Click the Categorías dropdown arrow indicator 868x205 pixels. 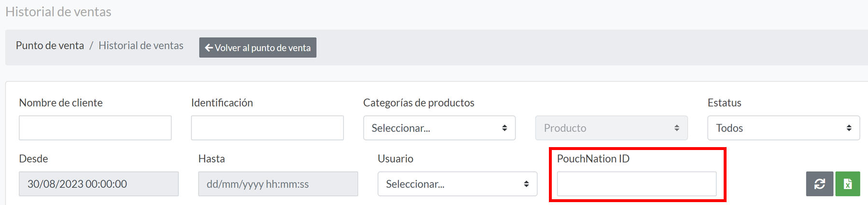tap(504, 128)
